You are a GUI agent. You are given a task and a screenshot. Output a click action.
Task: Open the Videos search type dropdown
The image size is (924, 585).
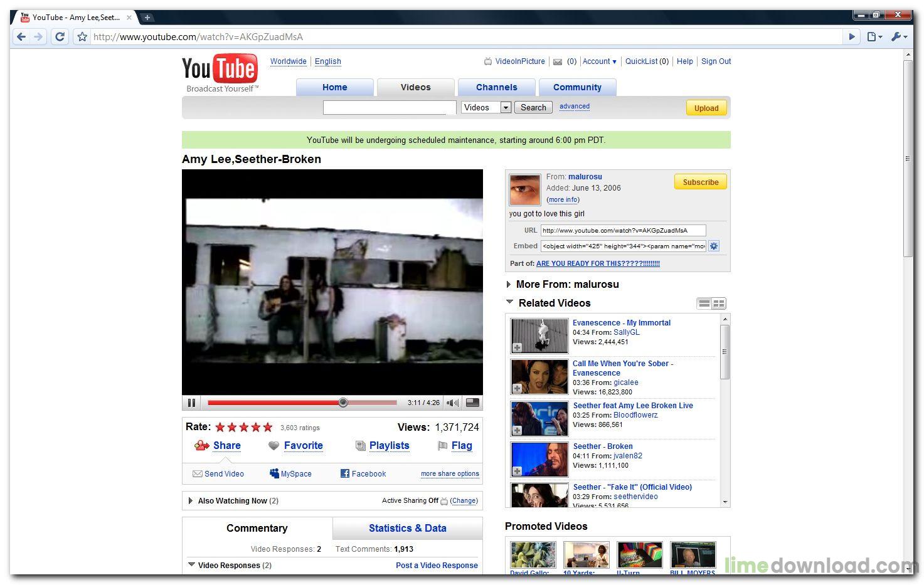point(505,107)
